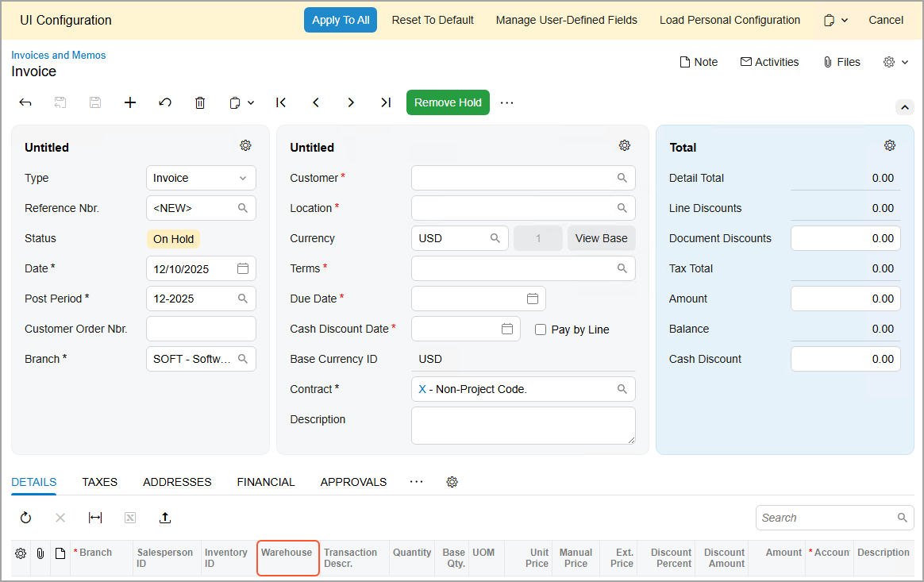The height and width of the screenshot is (582, 924).
Task: Go to previous record icon
Action: [x=316, y=102]
